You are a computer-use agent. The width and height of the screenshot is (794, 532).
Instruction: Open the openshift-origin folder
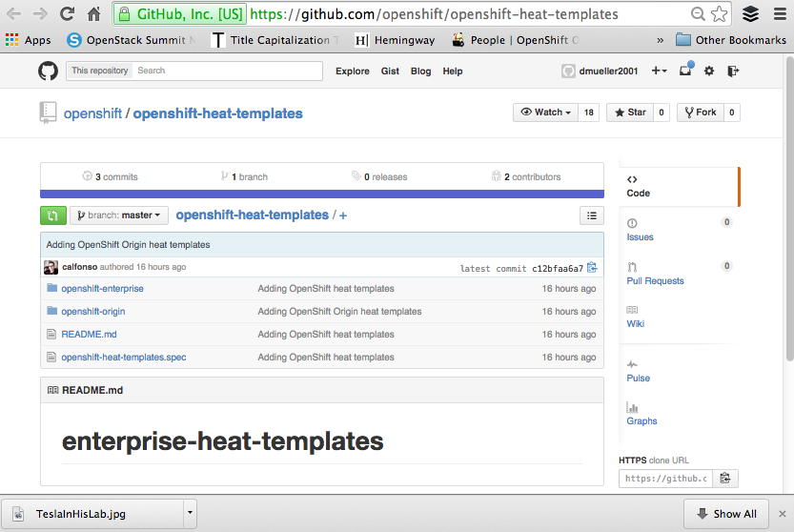pyautogui.click(x=93, y=312)
